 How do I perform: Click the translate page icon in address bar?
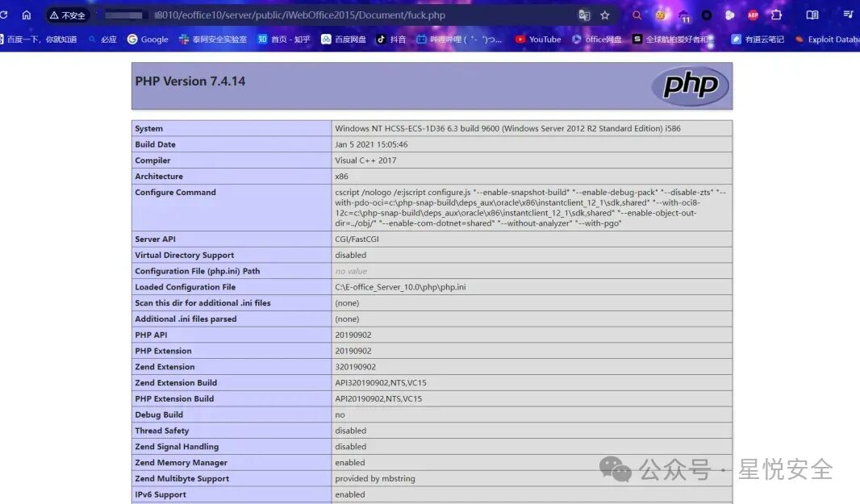tap(584, 15)
